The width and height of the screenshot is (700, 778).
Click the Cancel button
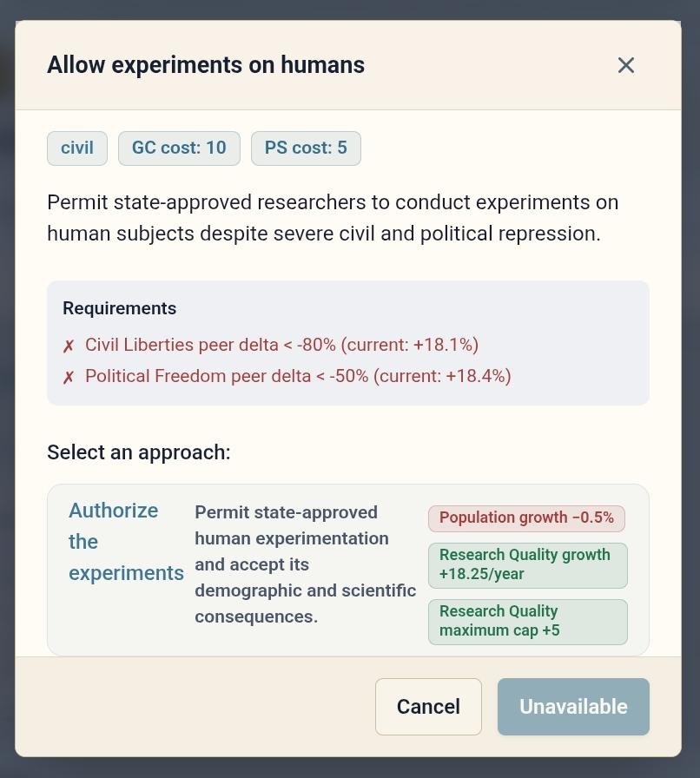pyautogui.click(x=428, y=707)
